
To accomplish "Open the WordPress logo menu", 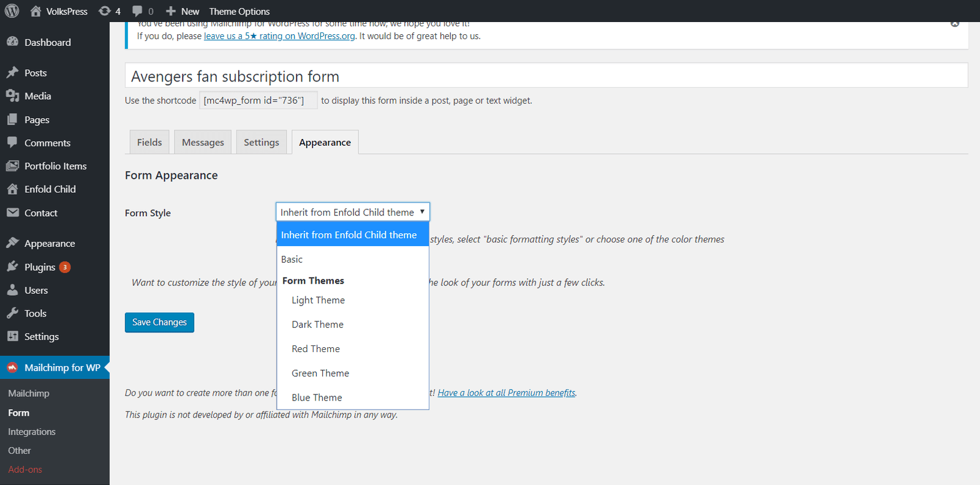I will 12,11.
